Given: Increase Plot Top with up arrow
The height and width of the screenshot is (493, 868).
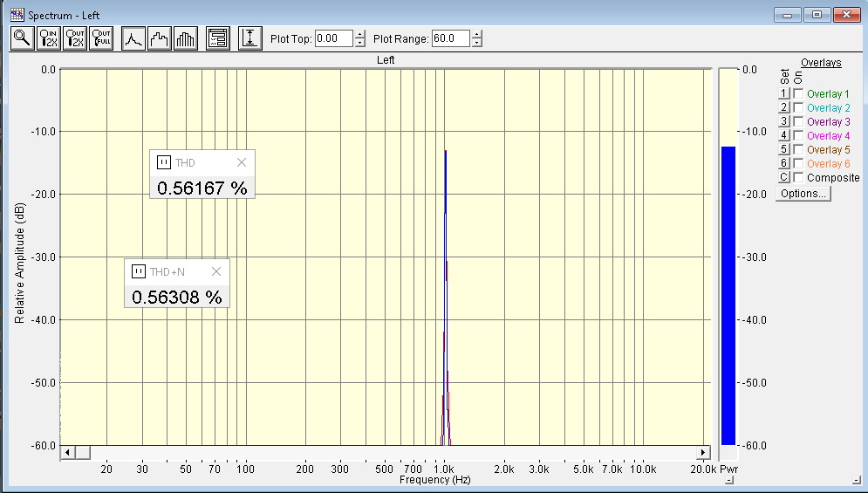Looking at the screenshot, I should (x=359, y=35).
